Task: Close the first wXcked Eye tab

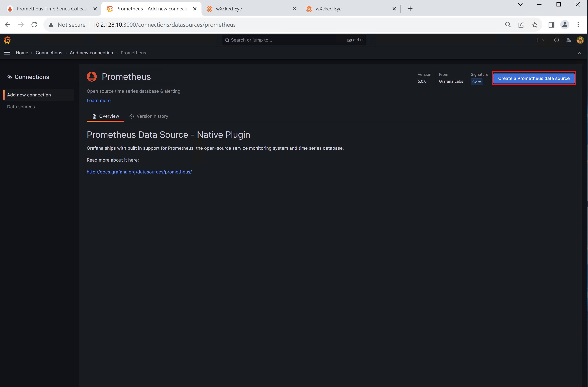Action: (295, 9)
